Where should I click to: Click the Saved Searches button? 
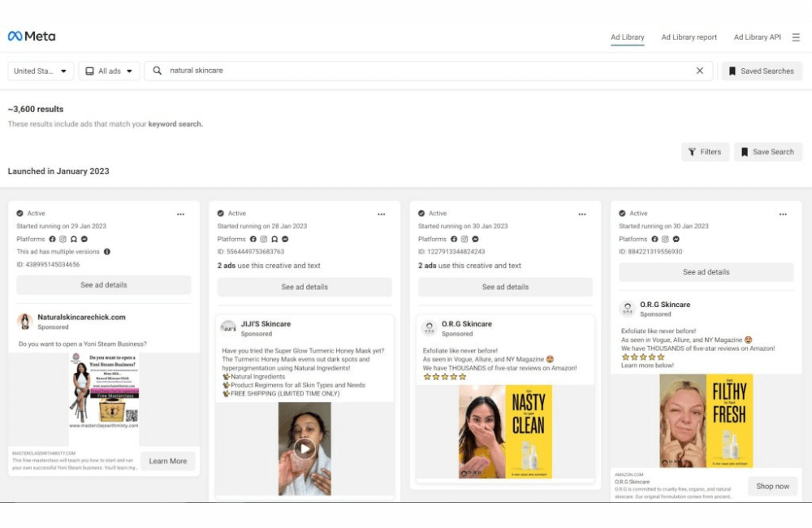click(x=761, y=71)
